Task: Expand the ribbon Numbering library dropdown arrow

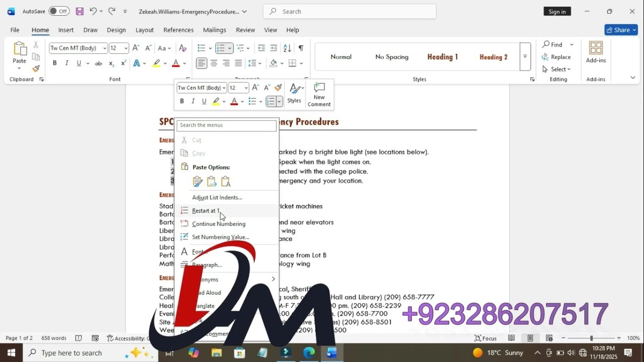Action: pyautogui.click(x=229, y=48)
